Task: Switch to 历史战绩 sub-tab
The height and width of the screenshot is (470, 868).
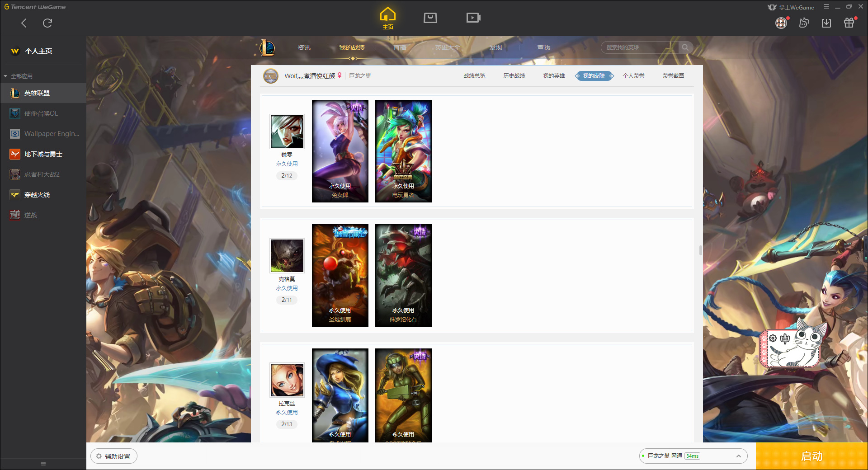Action: [x=514, y=76]
